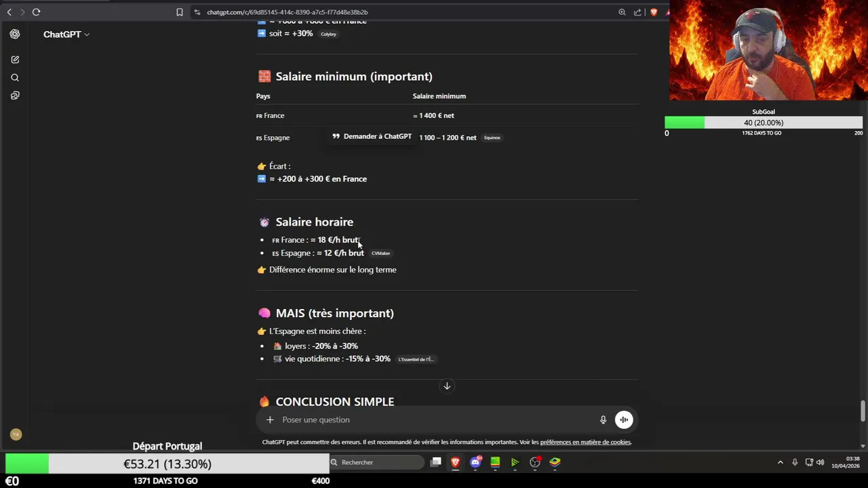
Task: Click the Espagne row label in table
Action: (273, 138)
